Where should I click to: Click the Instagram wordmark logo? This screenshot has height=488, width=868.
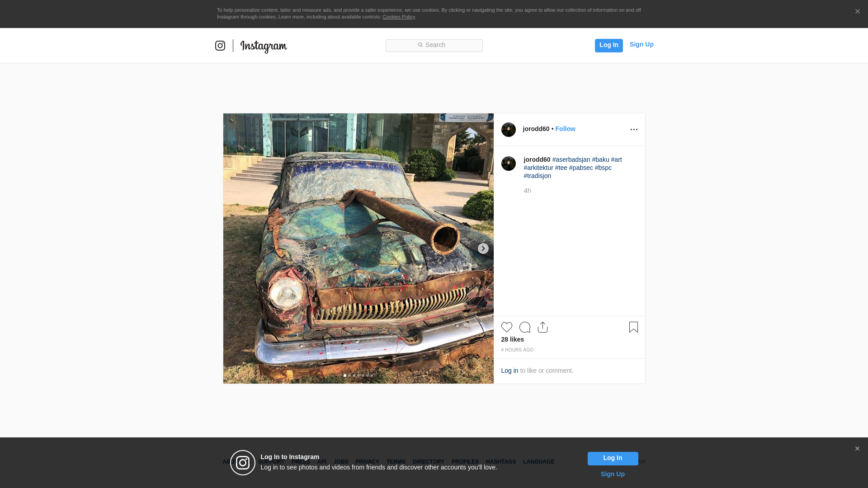[x=264, y=46]
